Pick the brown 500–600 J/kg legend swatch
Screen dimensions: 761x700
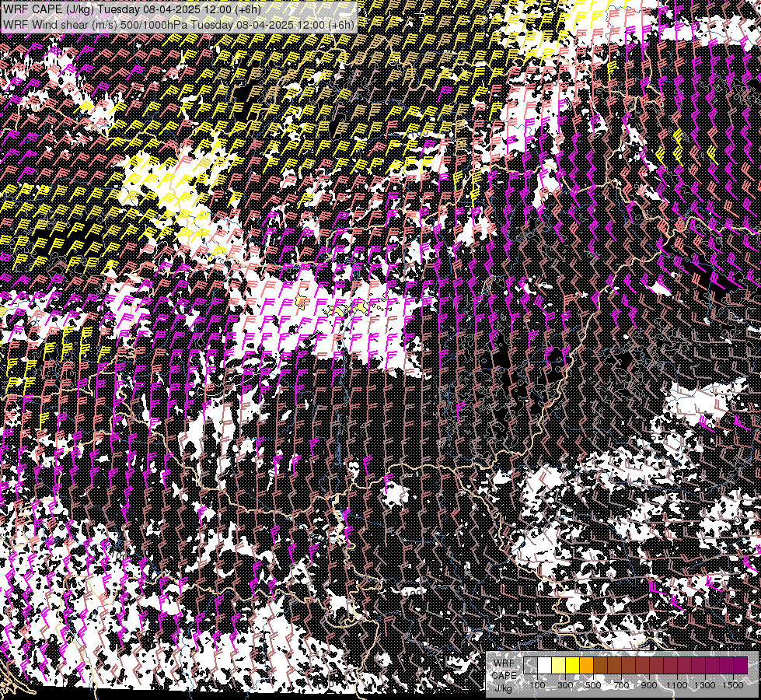(600, 665)
